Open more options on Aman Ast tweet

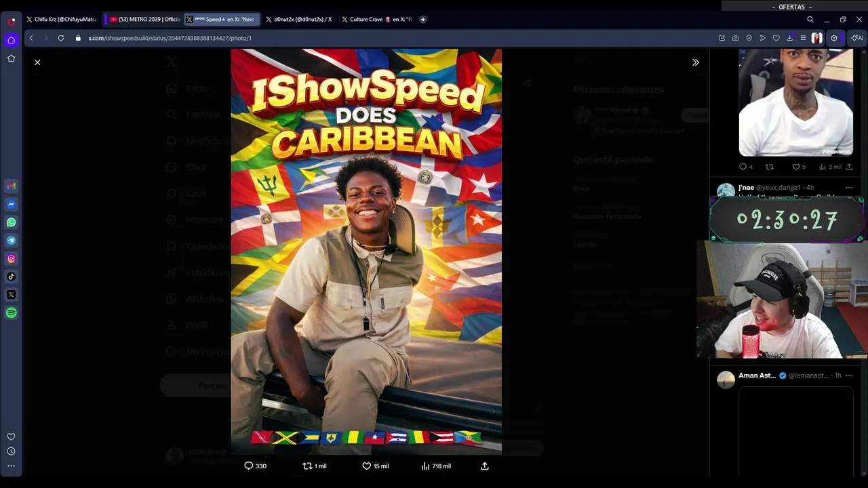click(849, 375)
